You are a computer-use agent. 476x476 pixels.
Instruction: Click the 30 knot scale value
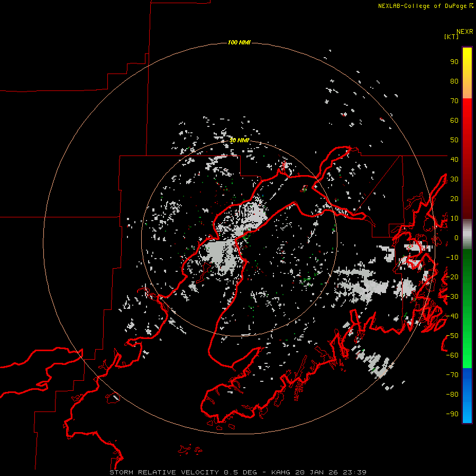(454, 179)
